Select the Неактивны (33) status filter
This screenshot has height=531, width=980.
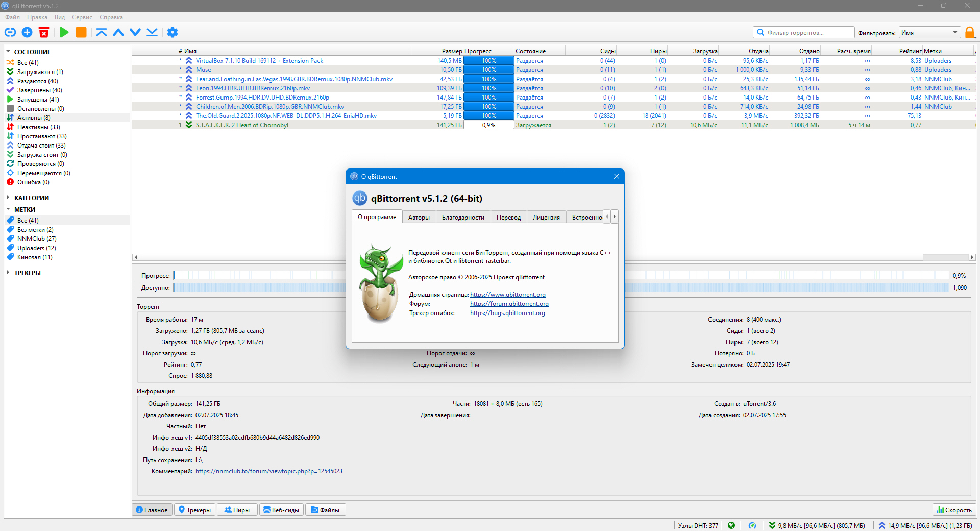38,127
